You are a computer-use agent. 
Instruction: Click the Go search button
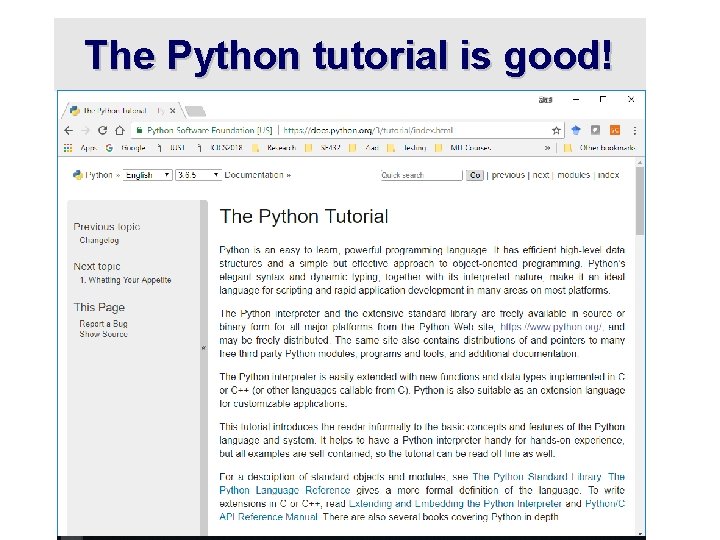(x=475, y=175)
